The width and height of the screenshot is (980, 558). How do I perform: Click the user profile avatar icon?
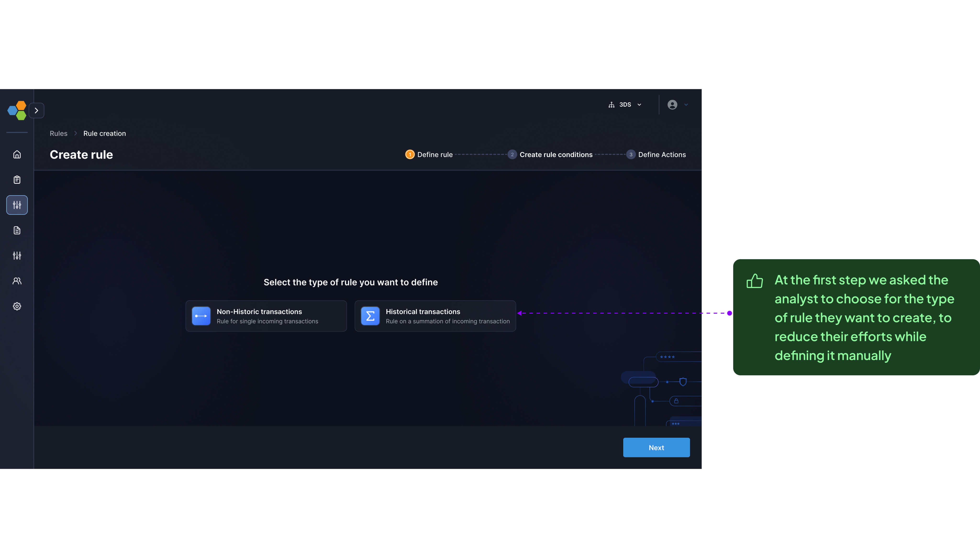tap(672, 105)
